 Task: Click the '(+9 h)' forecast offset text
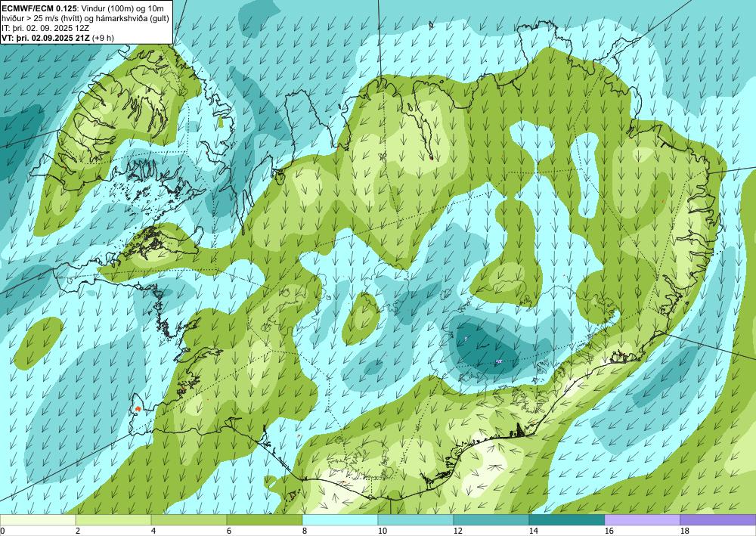tap(103, 38)
